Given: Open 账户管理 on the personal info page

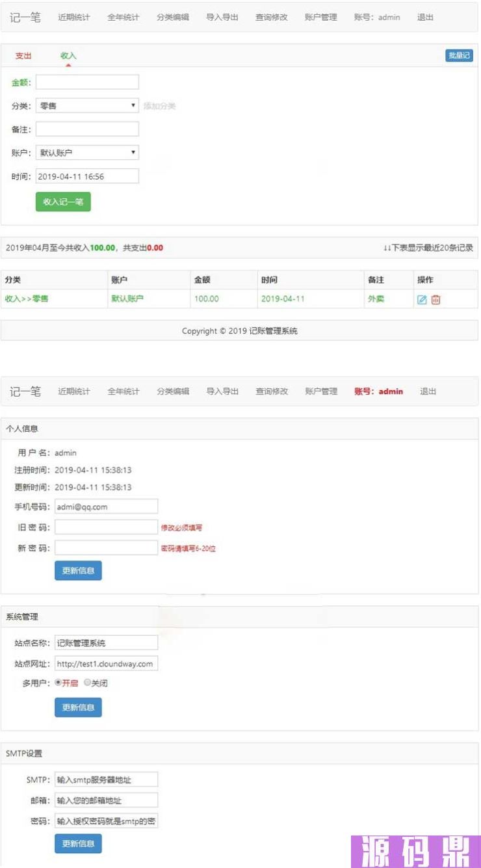Looking at the screenshot, I should (321, 391).
